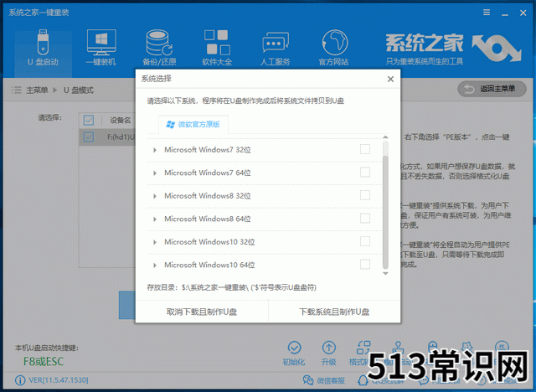Click 下载系统且制作U盘 button
The width and height of the screenshot is (536, 392).
click(x=334, y=312)
